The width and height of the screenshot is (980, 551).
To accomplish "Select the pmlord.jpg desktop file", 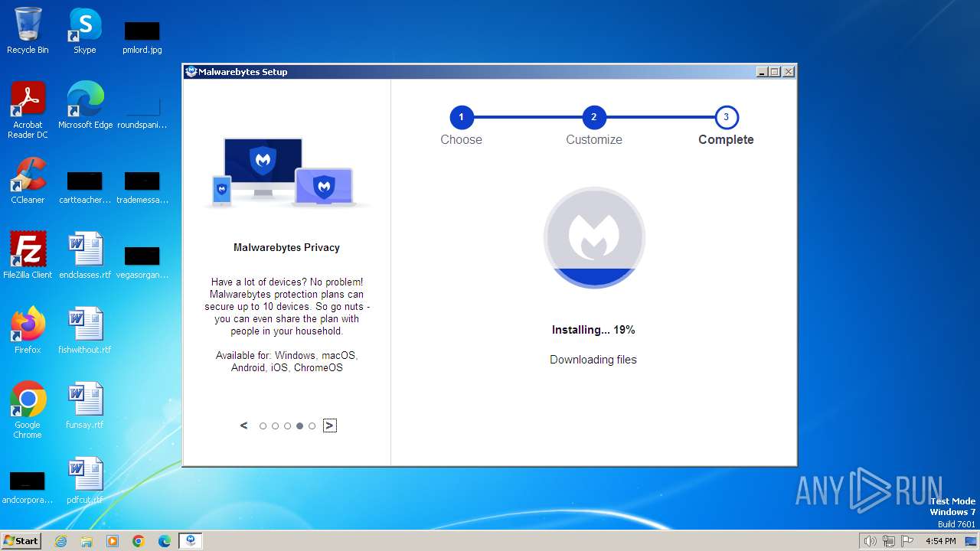I will click(x=142, y=37).
